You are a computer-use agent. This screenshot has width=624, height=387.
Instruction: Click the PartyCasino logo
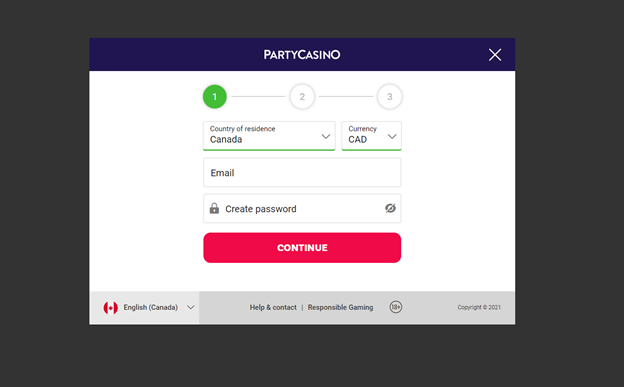302,55
